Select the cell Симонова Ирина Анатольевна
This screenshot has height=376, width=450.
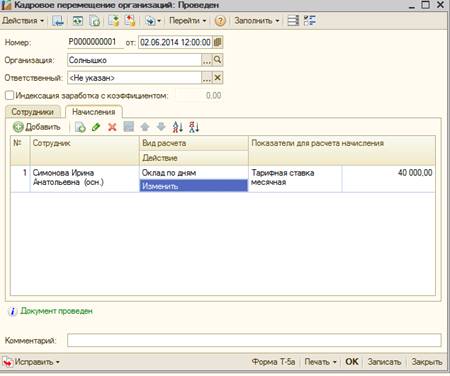[x=85, y=178]
